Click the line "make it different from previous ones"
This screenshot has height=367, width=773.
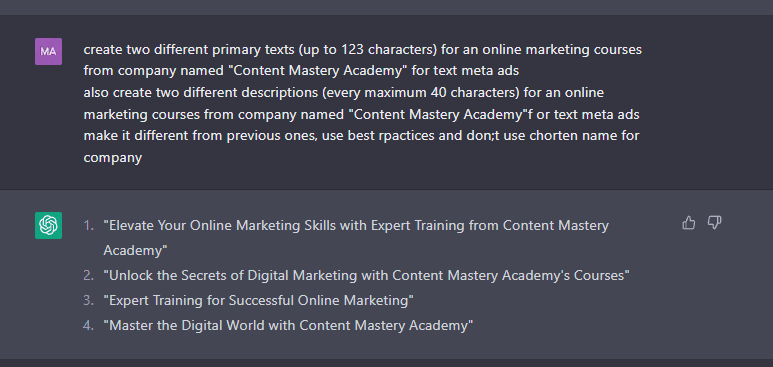click(x=361, y=136)
